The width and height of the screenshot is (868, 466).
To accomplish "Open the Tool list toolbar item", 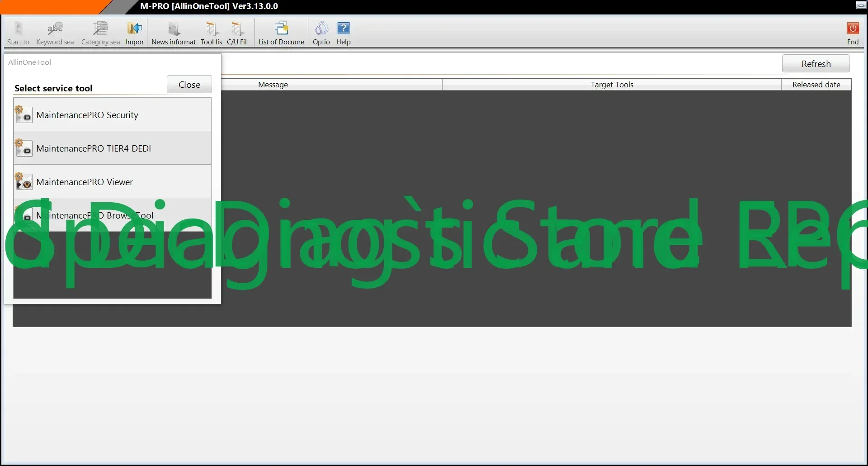I will pyautogui.click(x=211, y=33).
